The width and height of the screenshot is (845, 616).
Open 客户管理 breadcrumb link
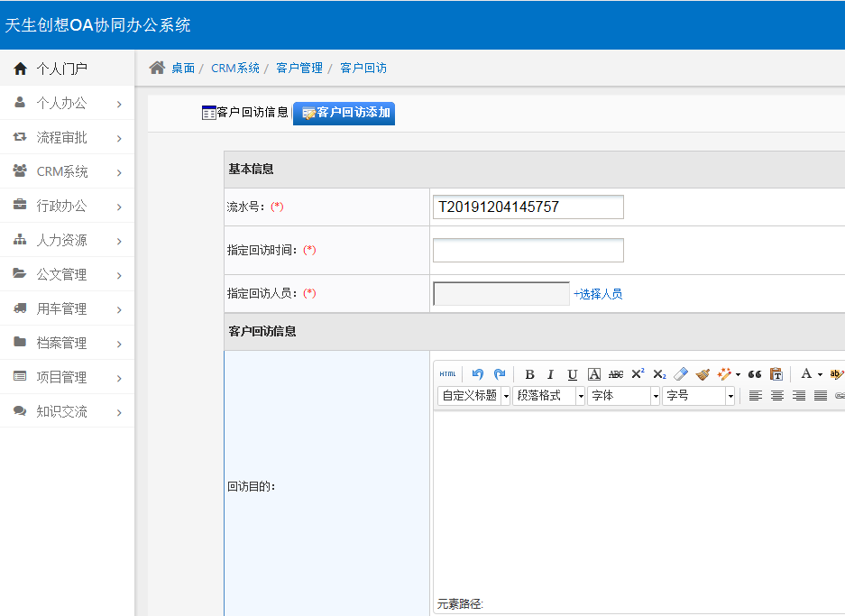(299, 68)
